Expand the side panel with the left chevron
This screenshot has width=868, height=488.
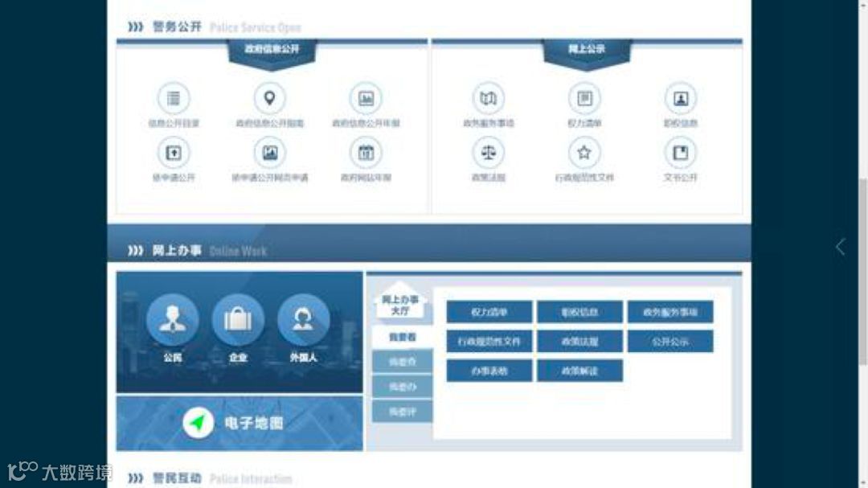(x=841, y=247)
